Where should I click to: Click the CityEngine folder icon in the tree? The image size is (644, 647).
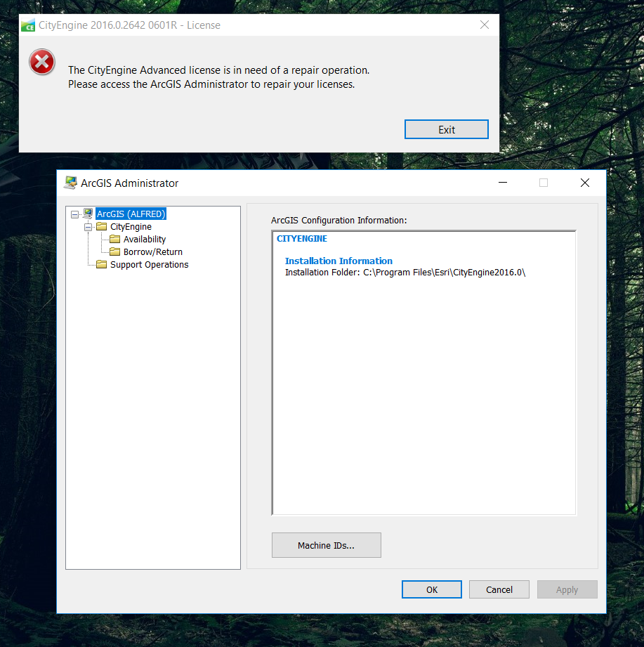(101, 226)
